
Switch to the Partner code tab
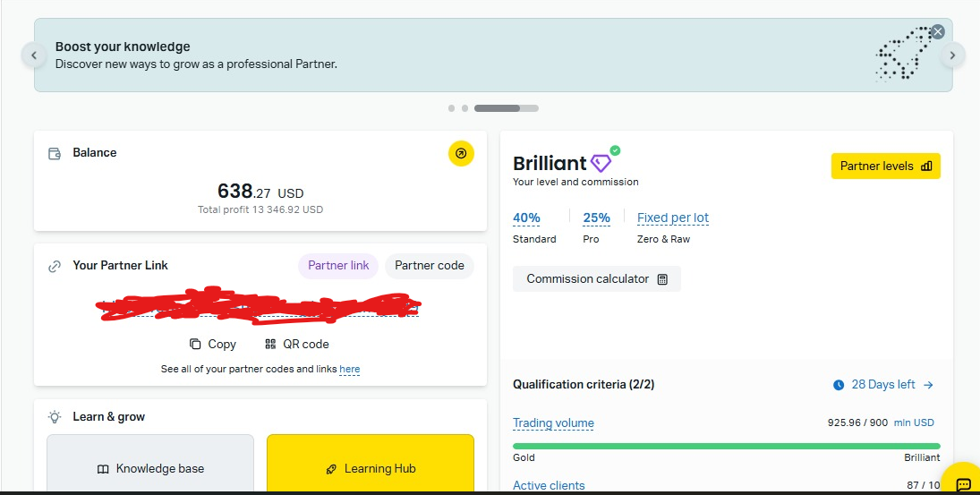[430, 266]
